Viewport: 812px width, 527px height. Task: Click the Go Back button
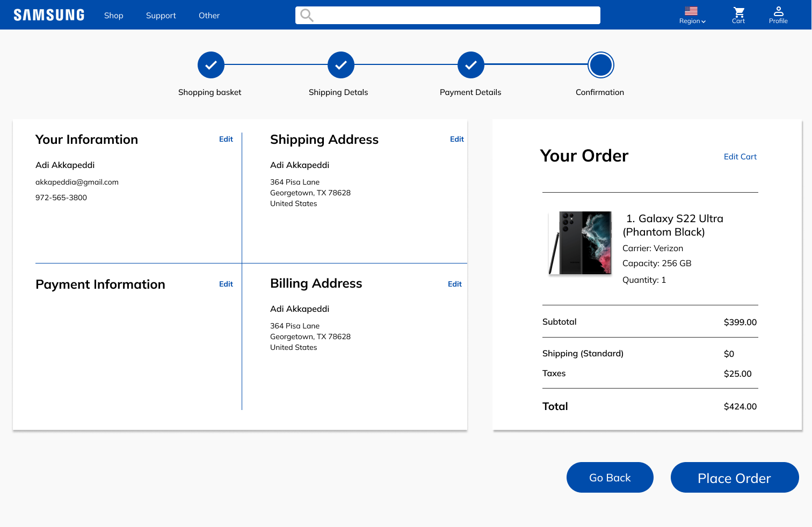(x=610, y=477)
